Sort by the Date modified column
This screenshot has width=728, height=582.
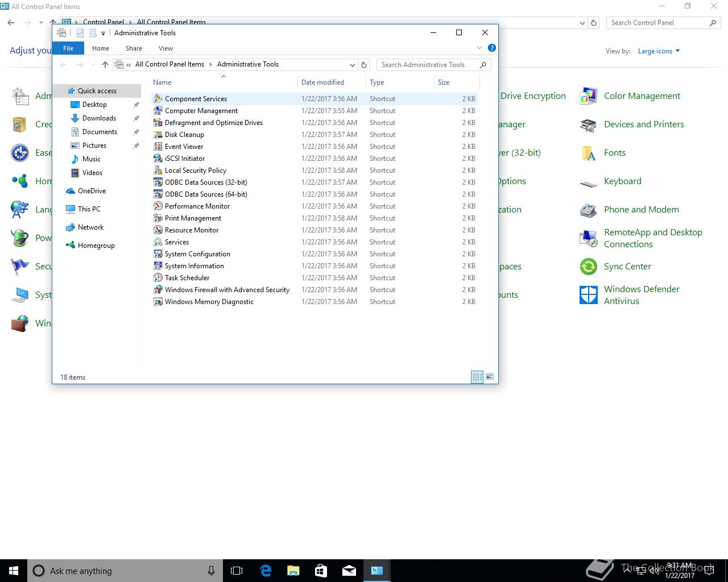pyautogui.click(x=332, y=82)
